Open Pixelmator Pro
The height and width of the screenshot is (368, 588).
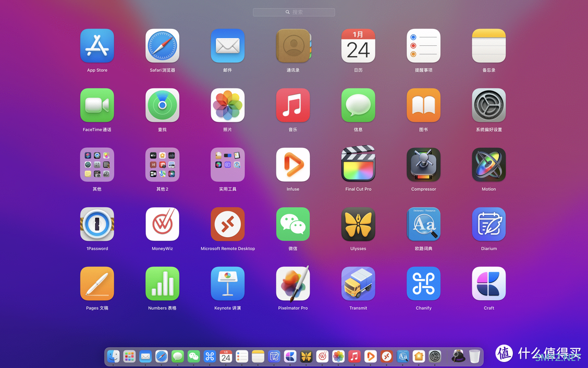pos(293,283)
